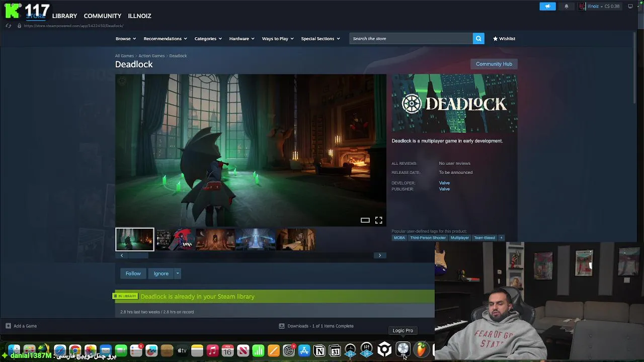Click the Add a Game label
Screen dimensions: 644x362
point(25,326)
